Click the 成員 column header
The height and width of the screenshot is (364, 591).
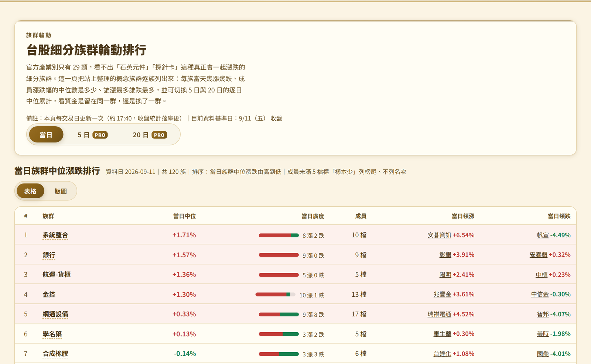click(361, 216)
